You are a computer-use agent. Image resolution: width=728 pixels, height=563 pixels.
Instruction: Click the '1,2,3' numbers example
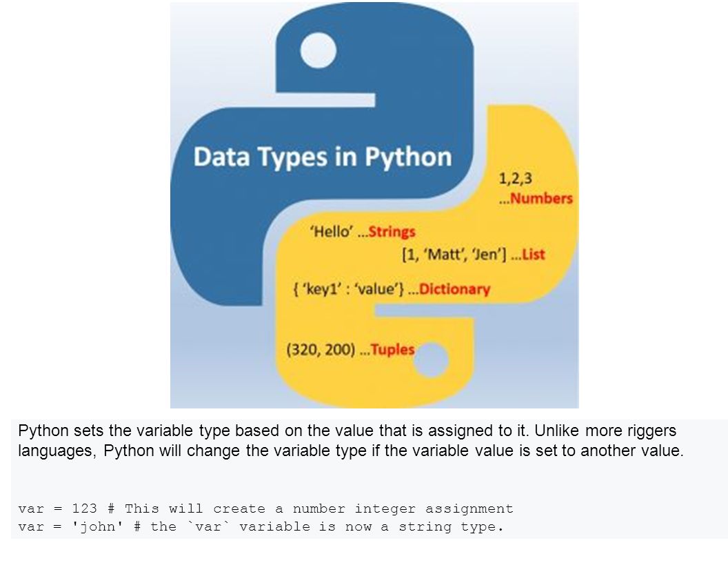[516, 179]
